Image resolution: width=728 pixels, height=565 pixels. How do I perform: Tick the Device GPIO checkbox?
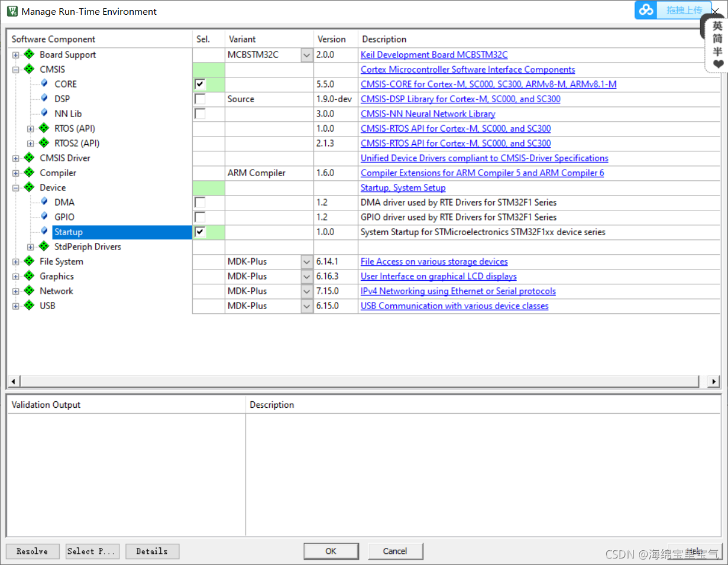(x=200, y=217)
